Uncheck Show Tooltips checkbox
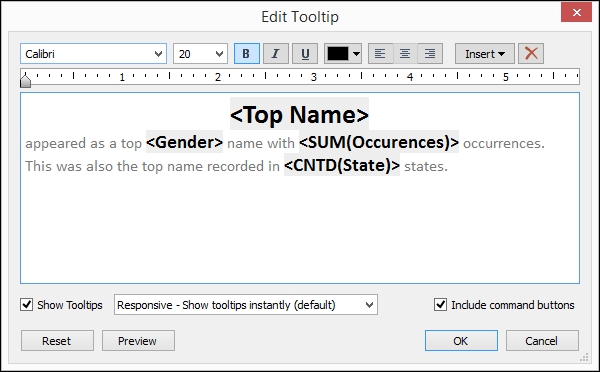The width and height of the screenshot is (600, 372). coord(26,305)
